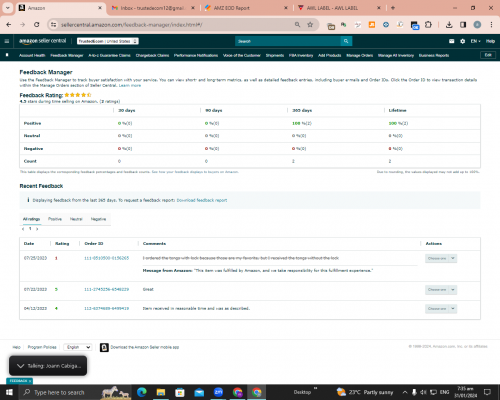Open Account Health in the navigation bar
The width and height of the screenshot is (500, 400).
coord(32,55)
